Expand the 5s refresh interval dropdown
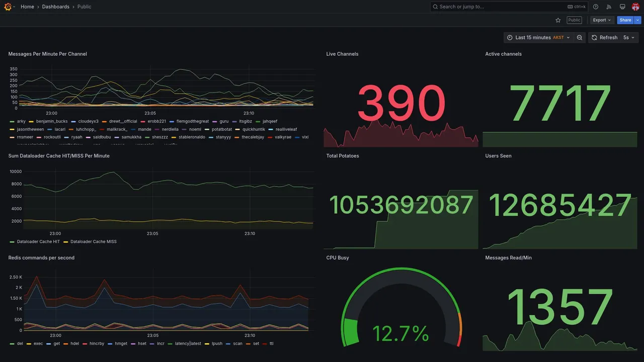644x362 pixels. [629, 38]
